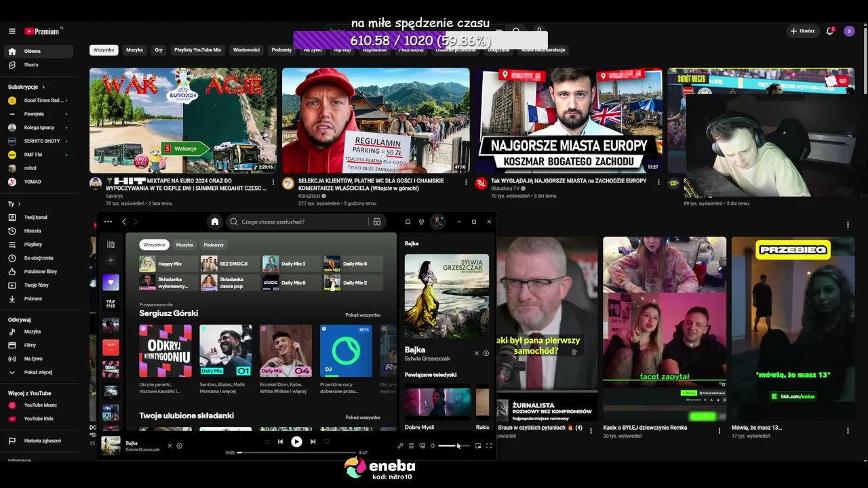Click Pokaż wszystko for Twoje ulubione składanki
This screenshot has height=488, width=868.
click(x=363, y=418)
